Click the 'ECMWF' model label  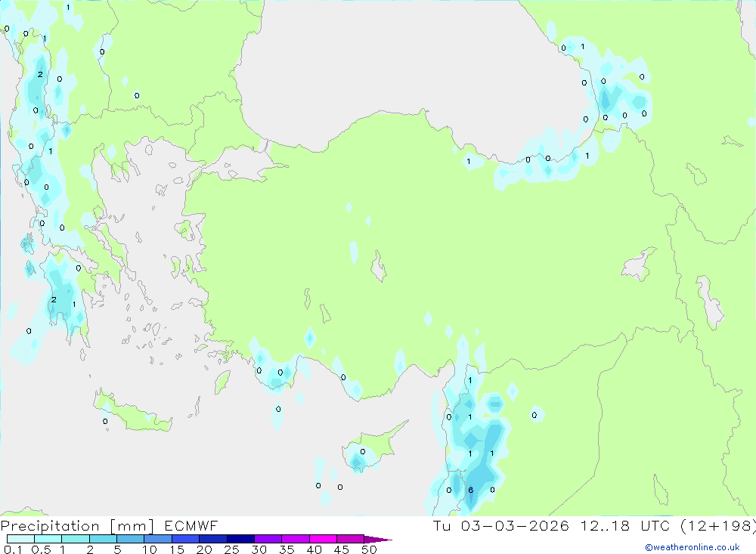[191, 525]
